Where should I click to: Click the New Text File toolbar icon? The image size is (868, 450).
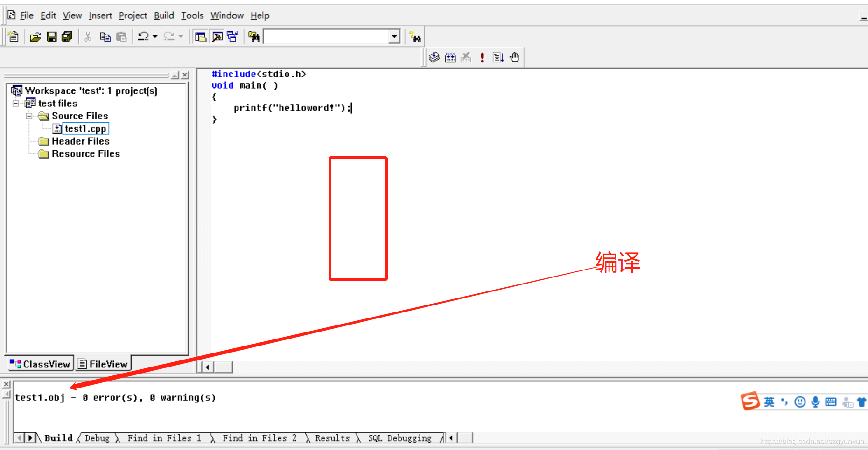tap(14, 36)
